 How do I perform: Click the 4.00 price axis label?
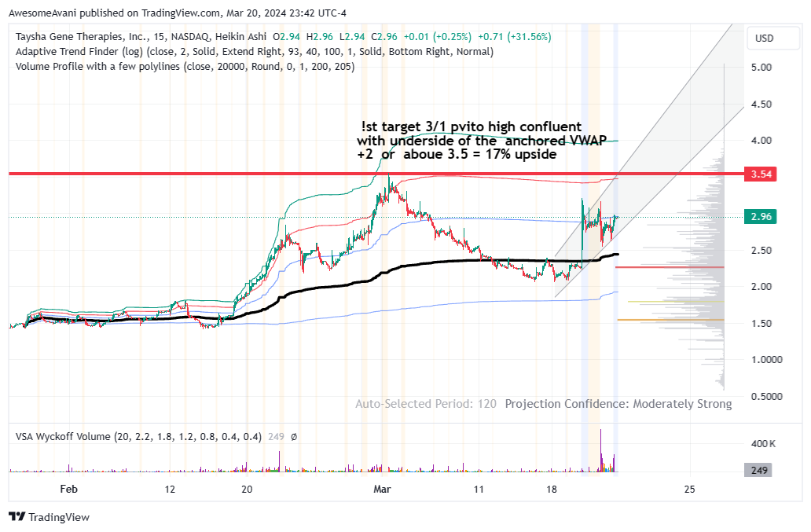pos(761,141)
